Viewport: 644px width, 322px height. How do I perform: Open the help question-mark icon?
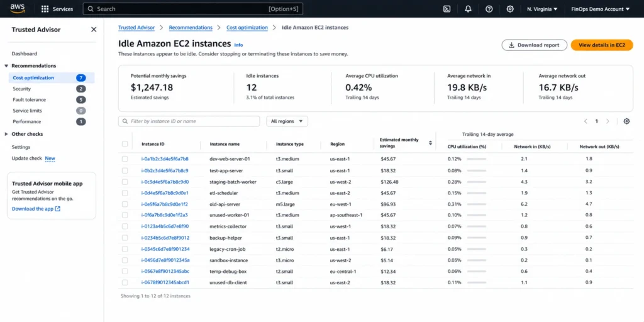pyautogui.click(x=489, y=9)
